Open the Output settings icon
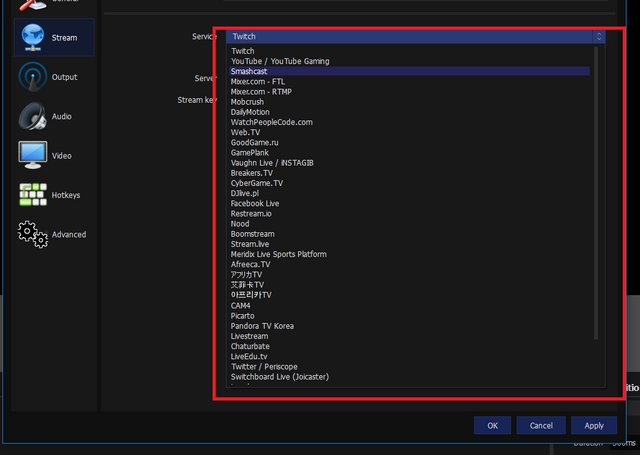The width and height of the screenshot is (640, 455). tap(32, 77)
